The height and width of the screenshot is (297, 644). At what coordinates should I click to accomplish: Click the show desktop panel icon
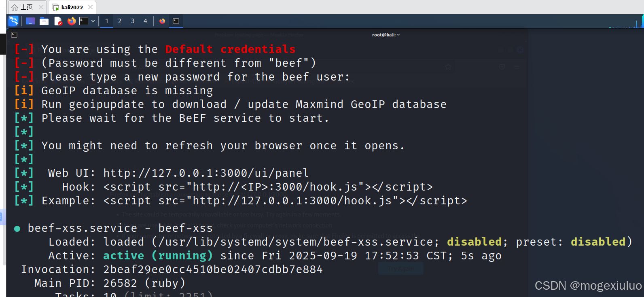30,21
